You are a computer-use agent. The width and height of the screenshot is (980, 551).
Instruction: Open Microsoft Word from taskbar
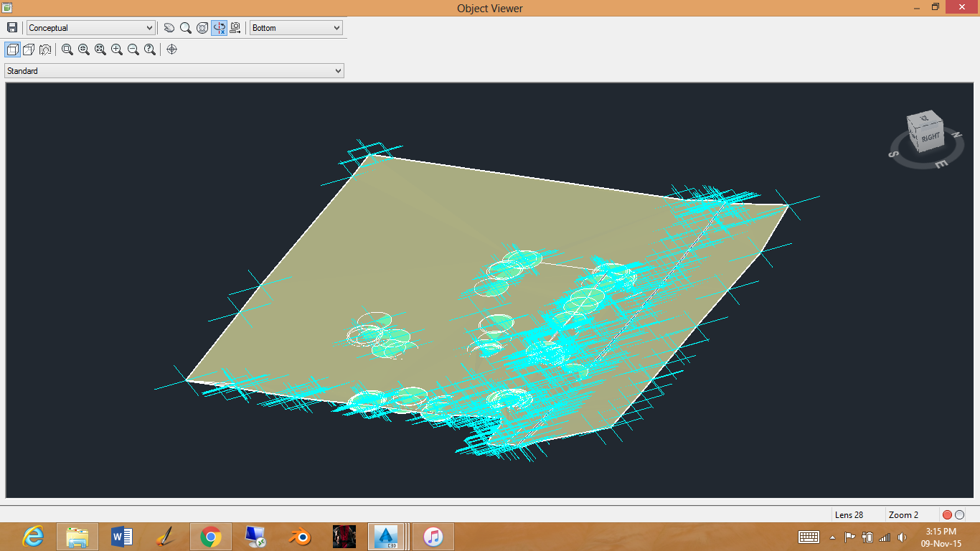122,537
